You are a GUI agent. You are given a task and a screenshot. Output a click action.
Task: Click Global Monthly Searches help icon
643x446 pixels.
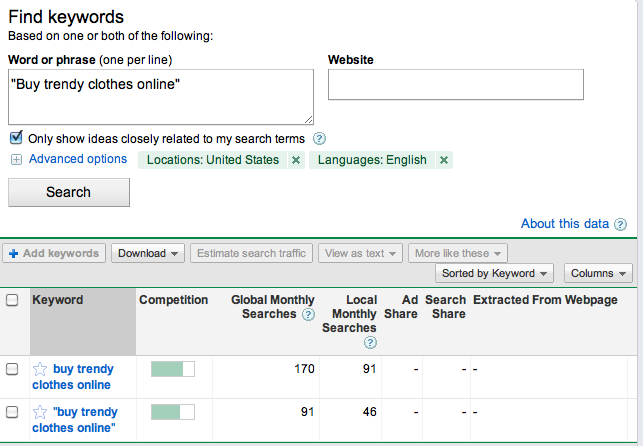click(308, 314)
